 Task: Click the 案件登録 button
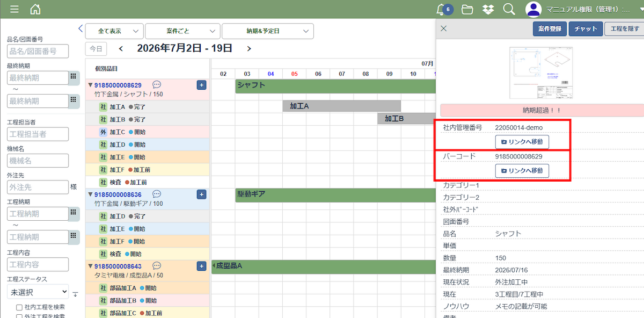tap(550, 29)
